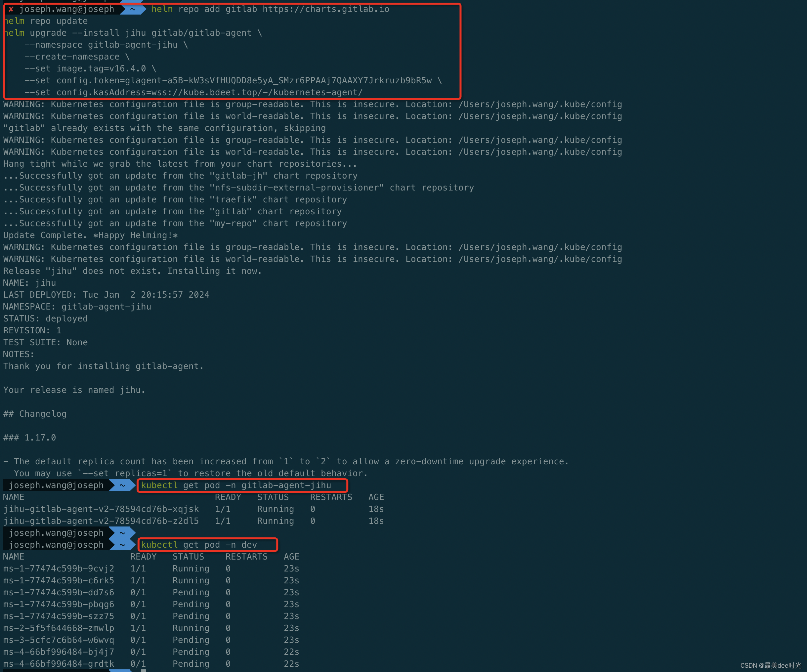Screen dimensions: 807x672
Task: Click 'kubectl get pod -n dev' command
Action: 199,545
